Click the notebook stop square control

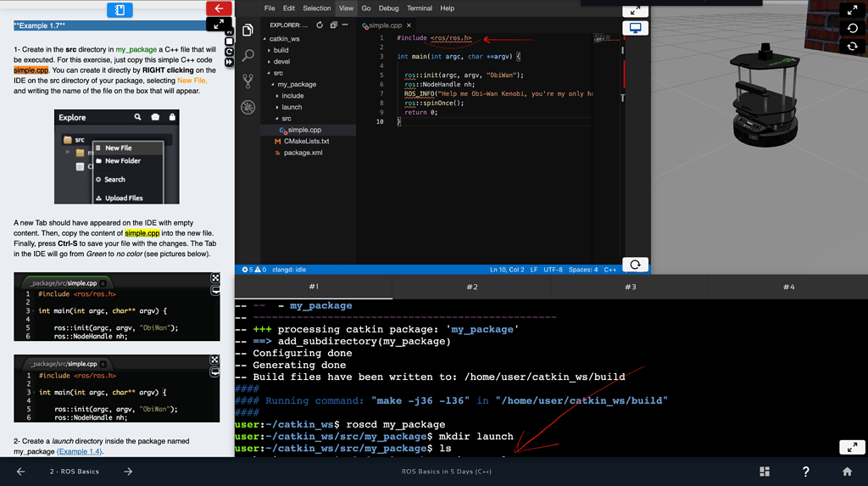click(x=229, y=41)
